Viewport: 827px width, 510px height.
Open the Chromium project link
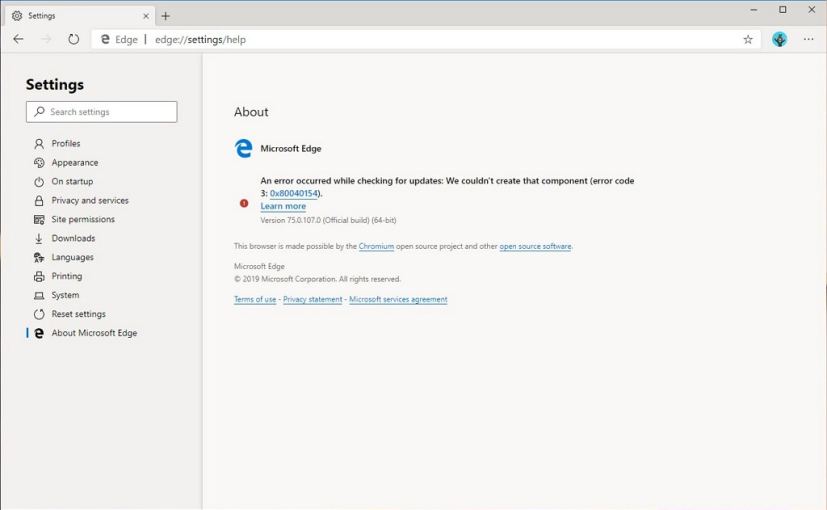[x=376, y=246]
